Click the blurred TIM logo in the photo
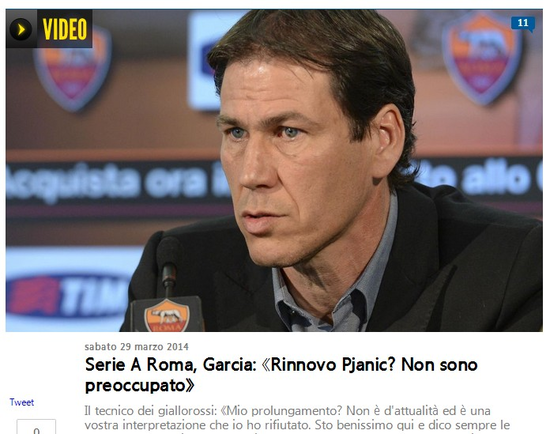The image size is (550, 434). (67, 294)
